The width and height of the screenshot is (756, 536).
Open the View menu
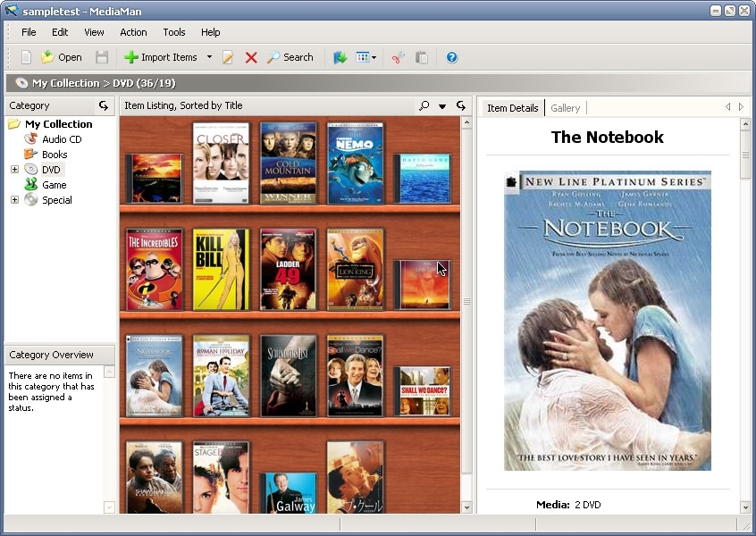click(94, 32)
